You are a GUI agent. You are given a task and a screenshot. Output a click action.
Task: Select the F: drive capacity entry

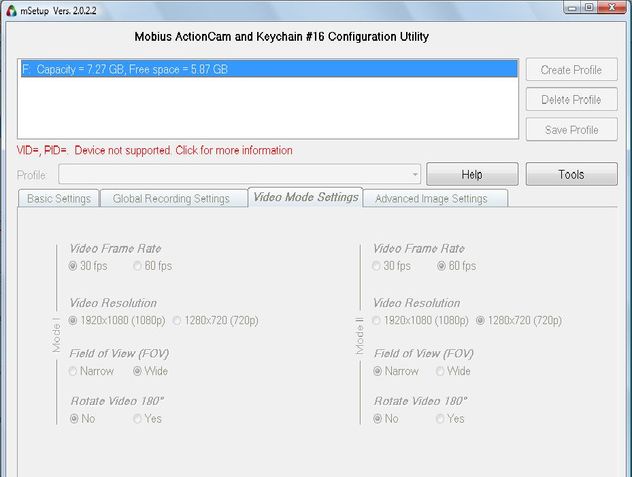269,69
